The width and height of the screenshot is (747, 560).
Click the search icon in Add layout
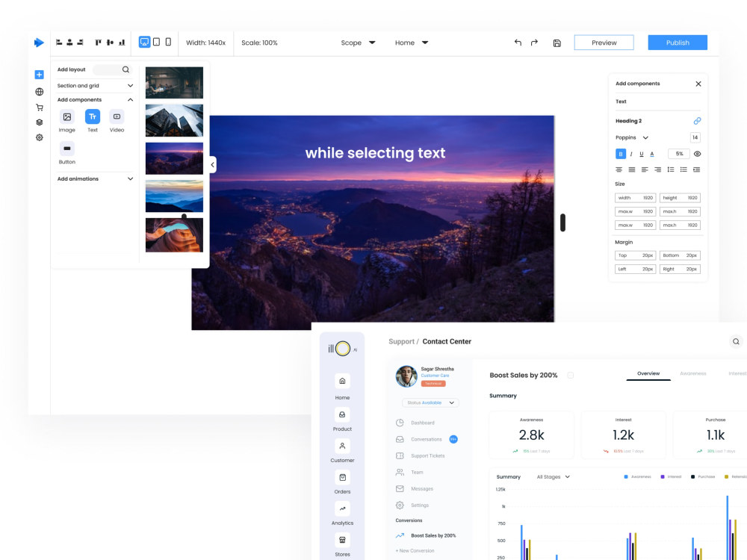(125, 69)
